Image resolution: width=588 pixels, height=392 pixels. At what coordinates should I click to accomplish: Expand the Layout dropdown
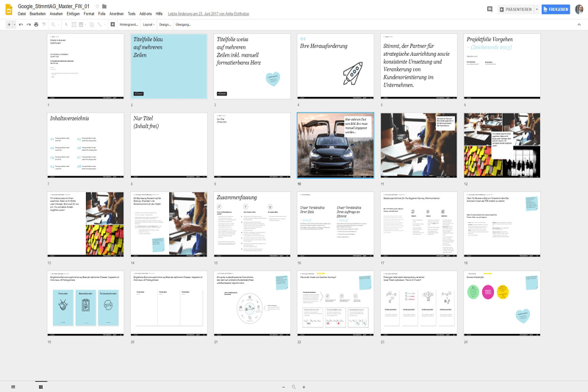tap(148, 25)
